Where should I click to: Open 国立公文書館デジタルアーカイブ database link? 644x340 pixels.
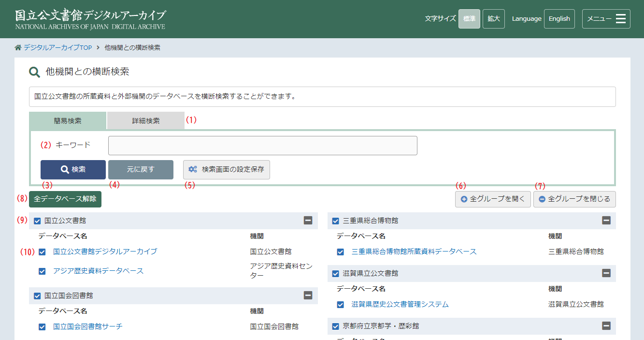[105, 251]
